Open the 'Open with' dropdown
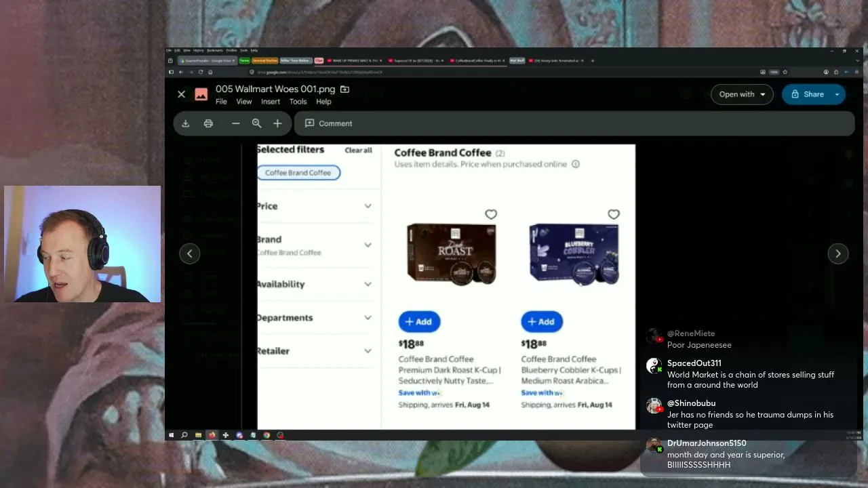This screenshot has height=488, width=868. (742, 94)
